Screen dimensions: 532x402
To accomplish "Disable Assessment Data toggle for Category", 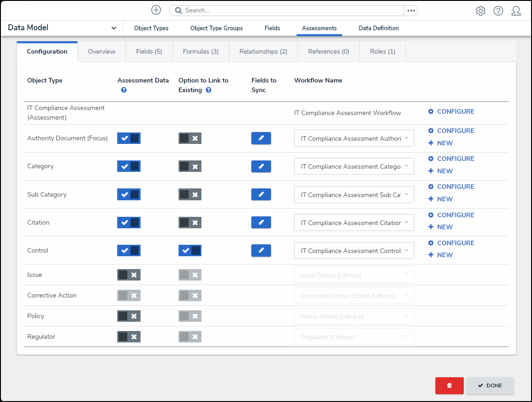I will tap(129, 166).
